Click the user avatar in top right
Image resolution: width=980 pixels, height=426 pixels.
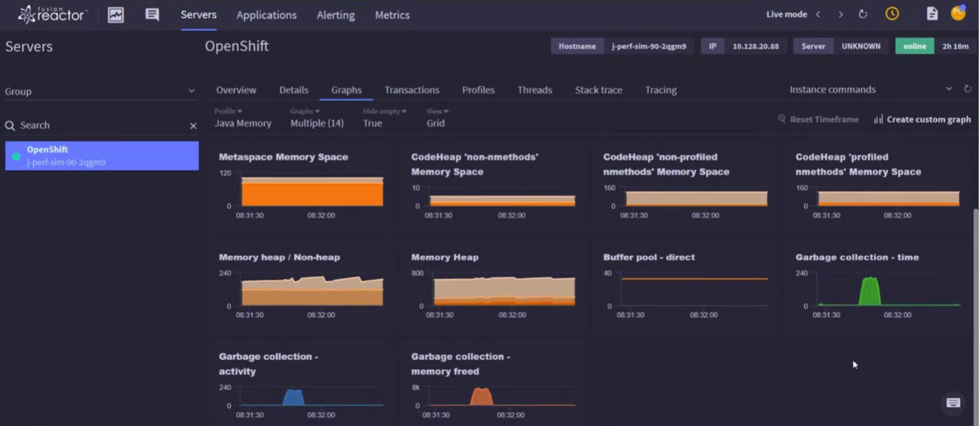pyautogui.click(x=958, y=13)
